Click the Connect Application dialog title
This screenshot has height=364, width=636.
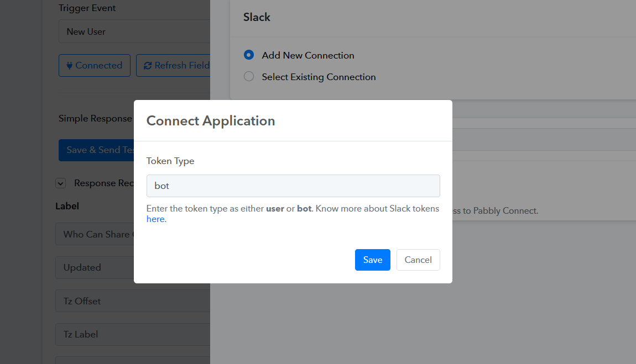(x=211, y=120)
